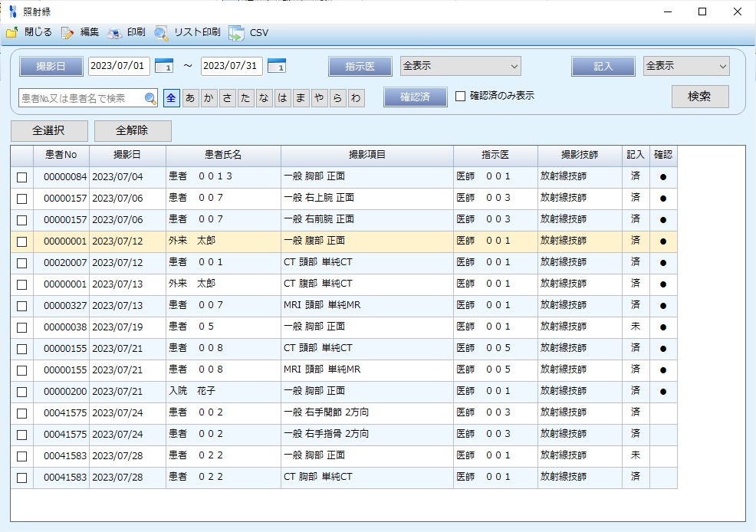Click the 編集 pencil icon
The width and height of the screenshot is (756, 532).
click(x=67, y=32)
